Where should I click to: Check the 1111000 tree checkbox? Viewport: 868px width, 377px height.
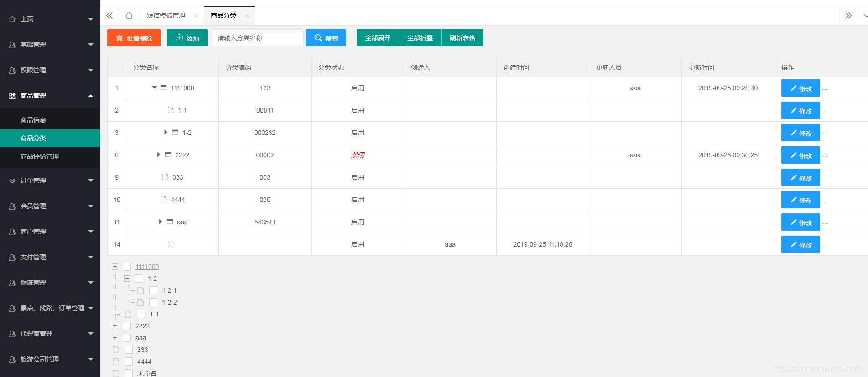127,267
